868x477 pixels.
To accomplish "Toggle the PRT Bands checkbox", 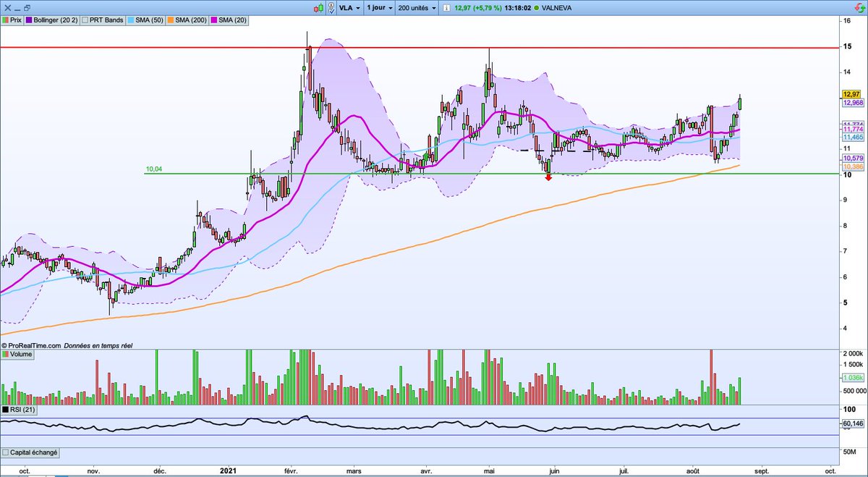I will pos(85,20).
